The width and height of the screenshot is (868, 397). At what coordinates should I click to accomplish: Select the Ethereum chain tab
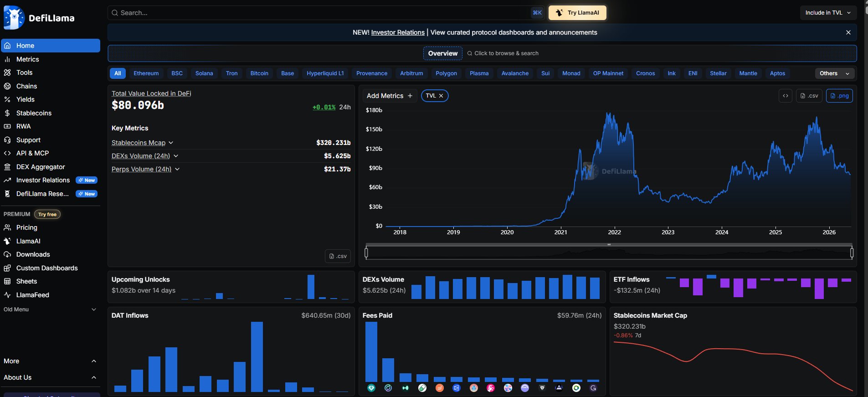click(x=146, y=73)
